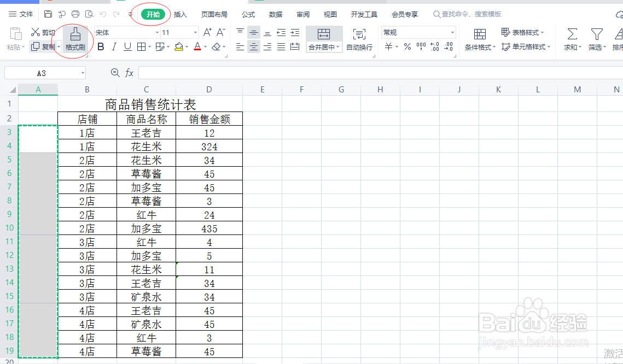The width and height of the screenshot is (623, 364).
Task: Apply currency format with ¥ icon
Action: pyautogui.click(x=388, y=47)
